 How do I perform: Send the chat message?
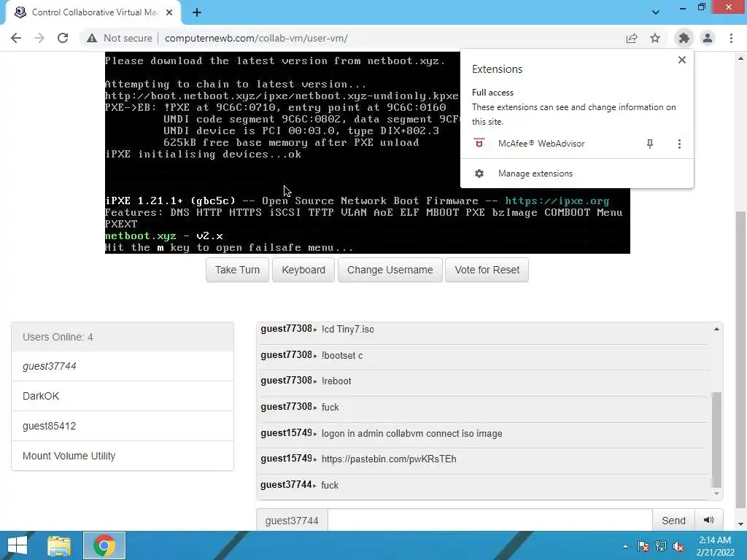pos(673,521)
